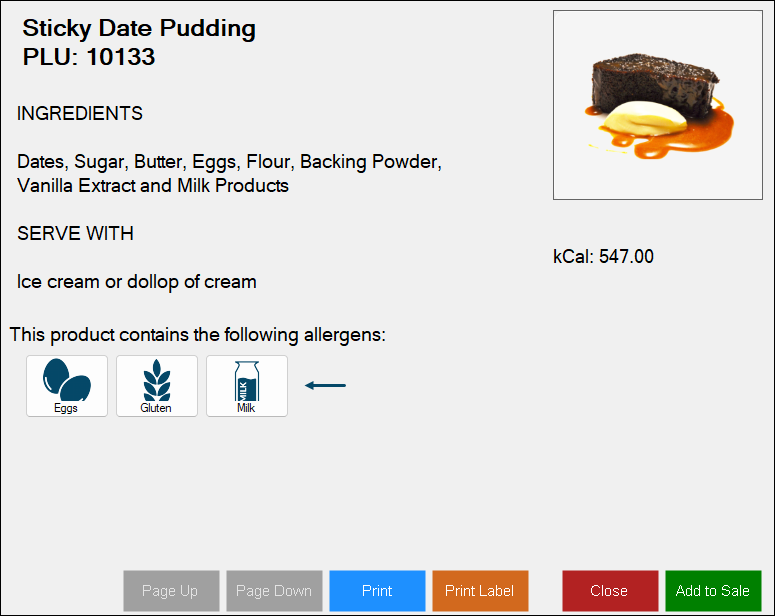This screenshot has width=775, height=616.
Task: Click the greyed Page Up button
Action: click(x=171, y=591)
